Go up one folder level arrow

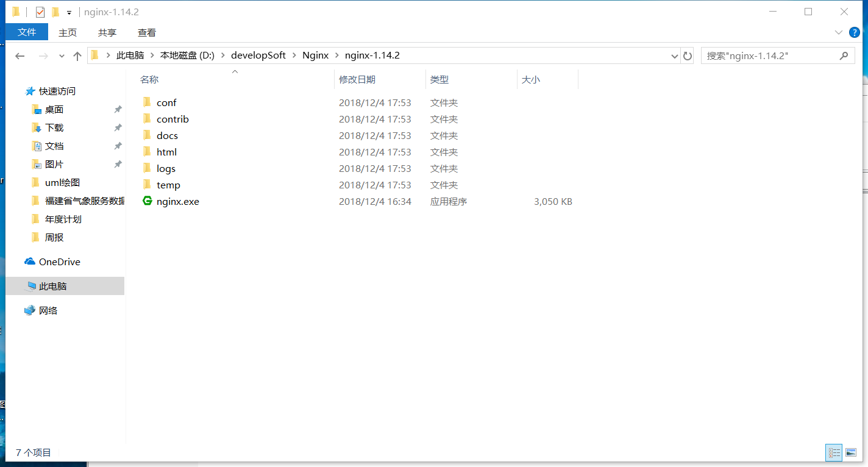pyautogui.click(x=77, y=55)
